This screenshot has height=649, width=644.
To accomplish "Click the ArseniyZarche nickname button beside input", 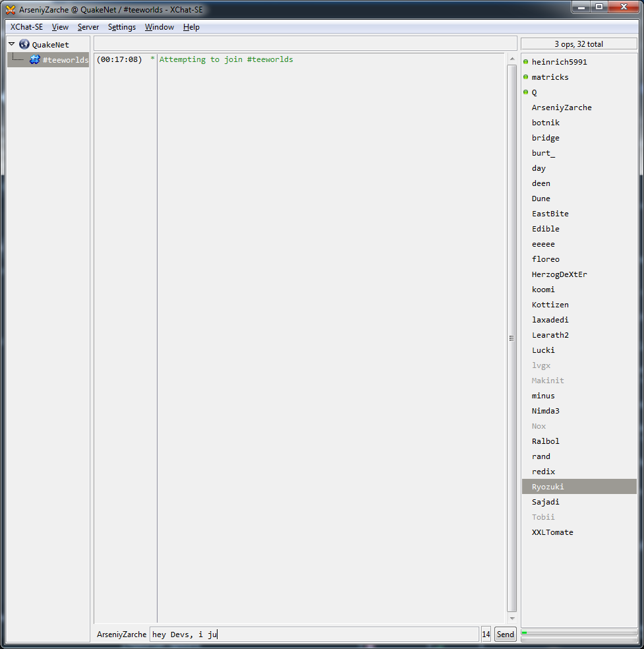I will (121, 634).
